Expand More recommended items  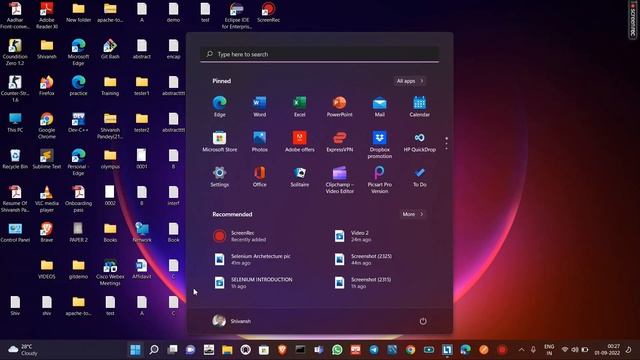tap(413, 214)
